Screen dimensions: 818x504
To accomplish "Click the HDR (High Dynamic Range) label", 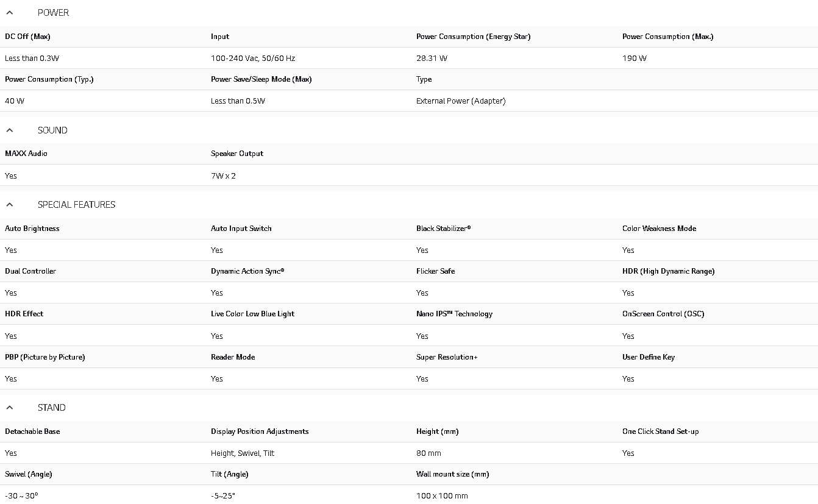I will tap(668, 271).
